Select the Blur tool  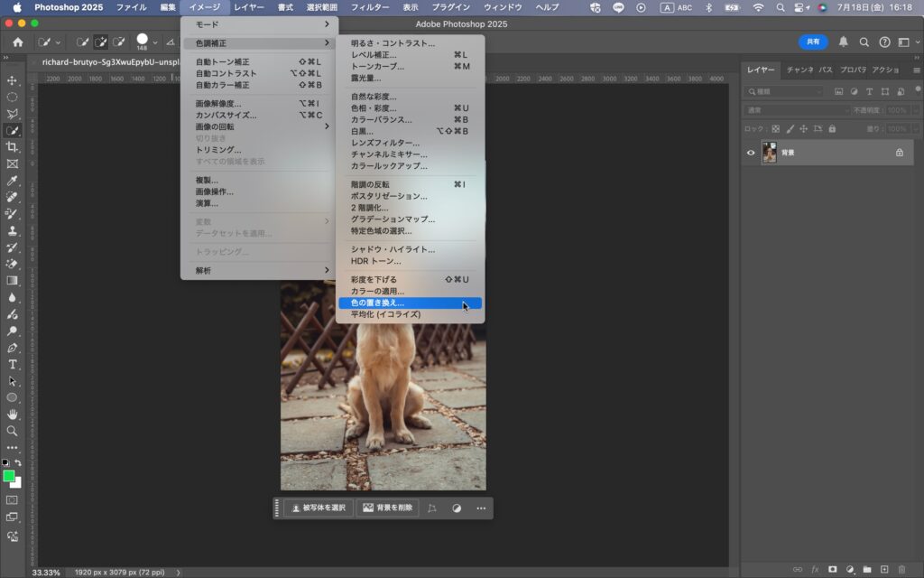tap(12, 297)
